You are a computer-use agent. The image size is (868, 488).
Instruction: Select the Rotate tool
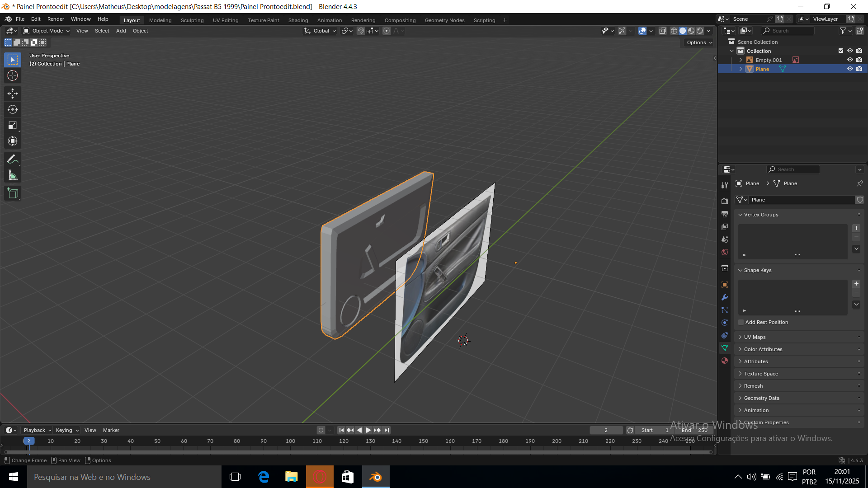point(13,109)
